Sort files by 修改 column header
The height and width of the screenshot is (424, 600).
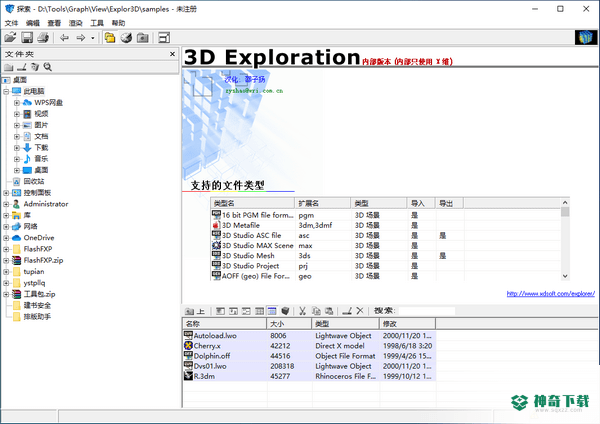point(407,324)
